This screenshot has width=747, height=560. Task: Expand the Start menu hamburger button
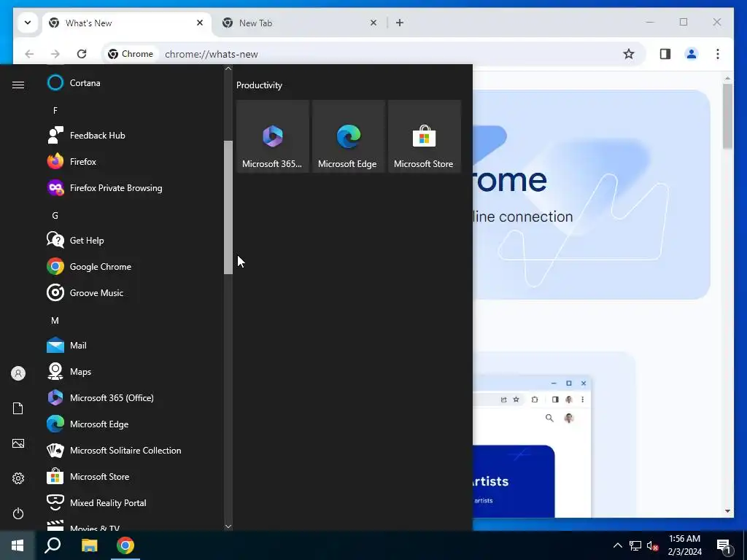pyautogui.click(x=18, y=85)
